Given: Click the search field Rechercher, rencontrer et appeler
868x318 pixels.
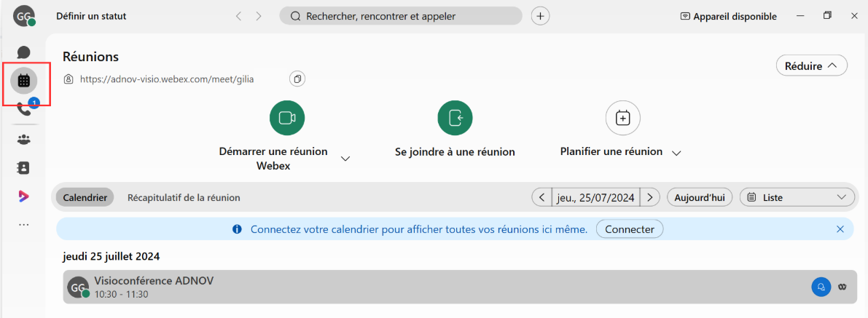Looking at the screenshot, I should [x=401, y=16].
